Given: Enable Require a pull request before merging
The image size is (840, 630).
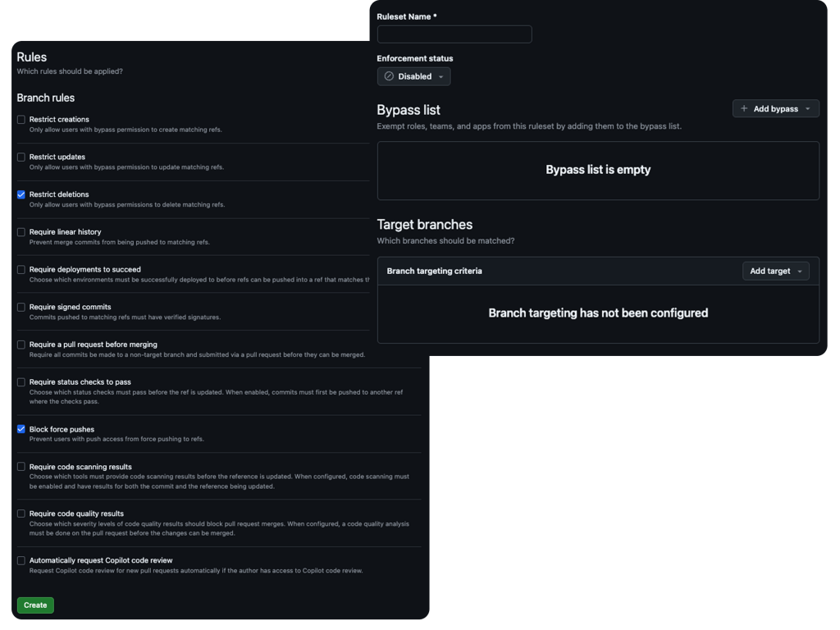Looking at the screenshot, I should pos(21,345).
